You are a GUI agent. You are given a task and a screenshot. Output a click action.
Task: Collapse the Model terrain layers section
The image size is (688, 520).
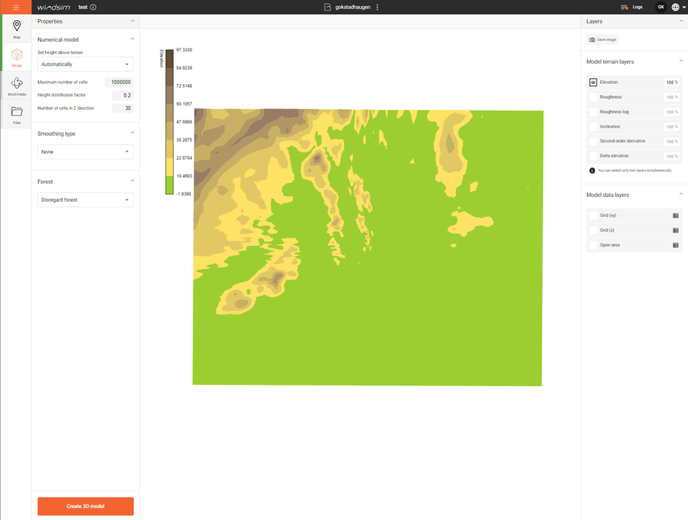[680, 61]
